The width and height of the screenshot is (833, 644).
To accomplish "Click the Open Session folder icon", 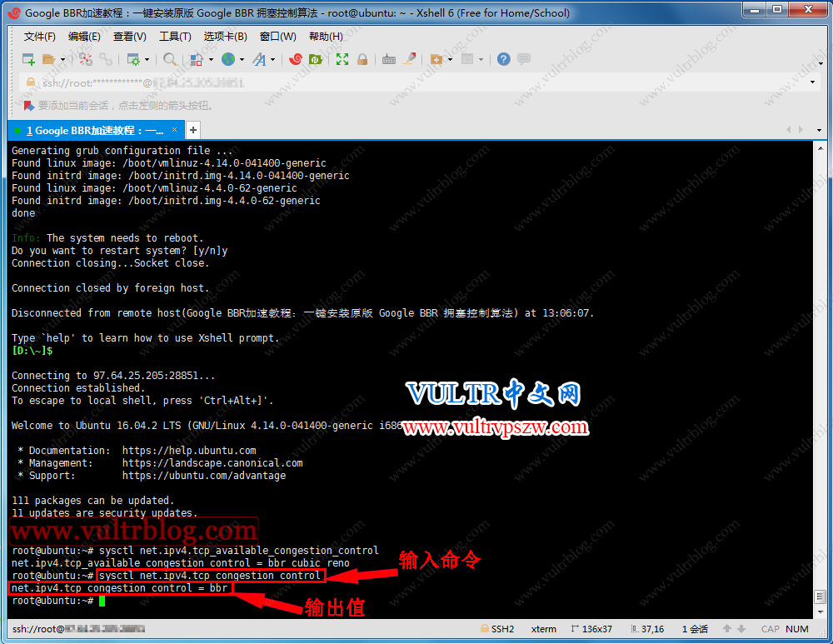I will tap(49, 59).
